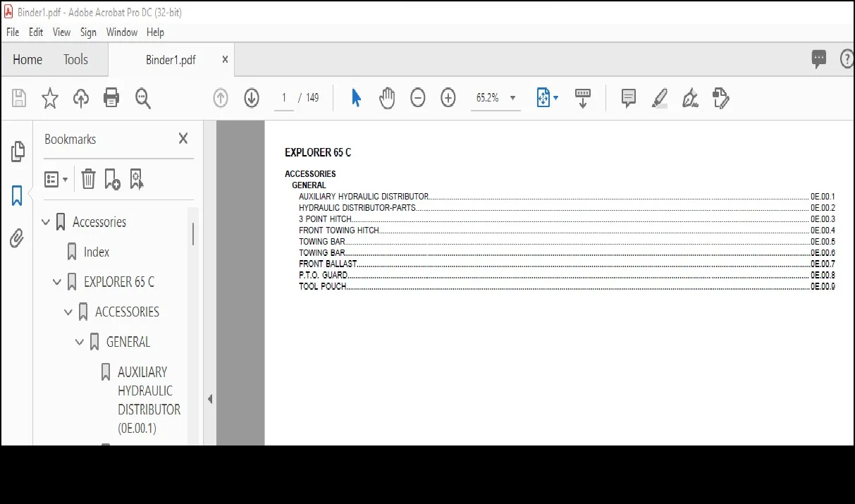Click the Save file icon
Screen dimensions: 855x504
click(18, 98)
